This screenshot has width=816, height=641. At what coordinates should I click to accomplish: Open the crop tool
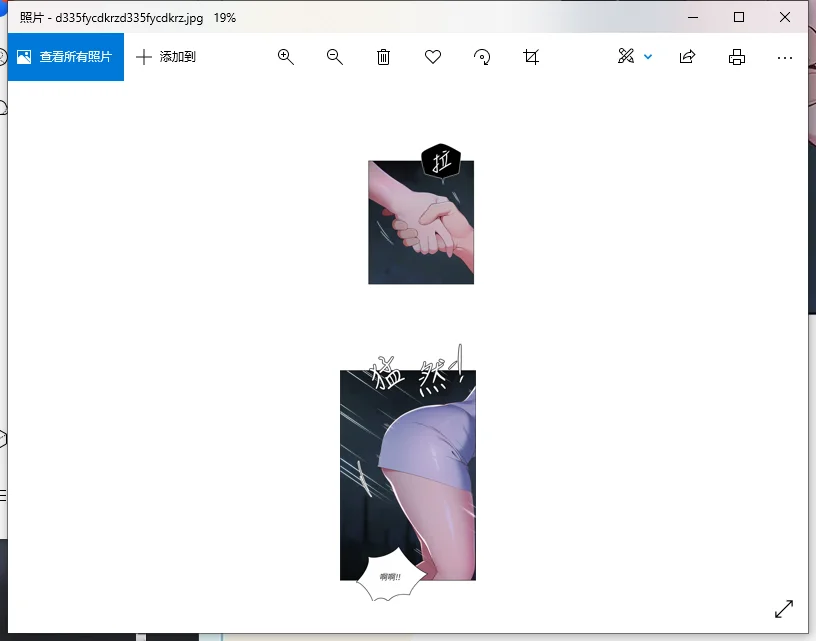tap(531, 57)
